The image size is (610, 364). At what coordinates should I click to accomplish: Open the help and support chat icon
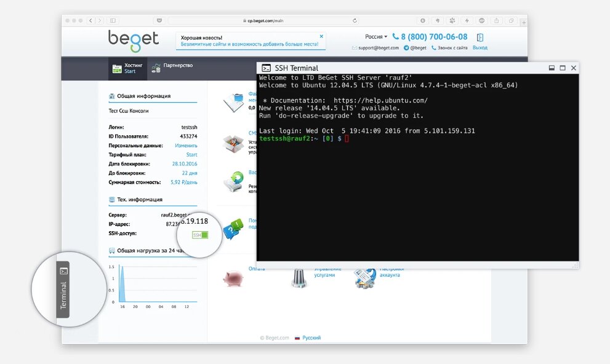point(233,229)
